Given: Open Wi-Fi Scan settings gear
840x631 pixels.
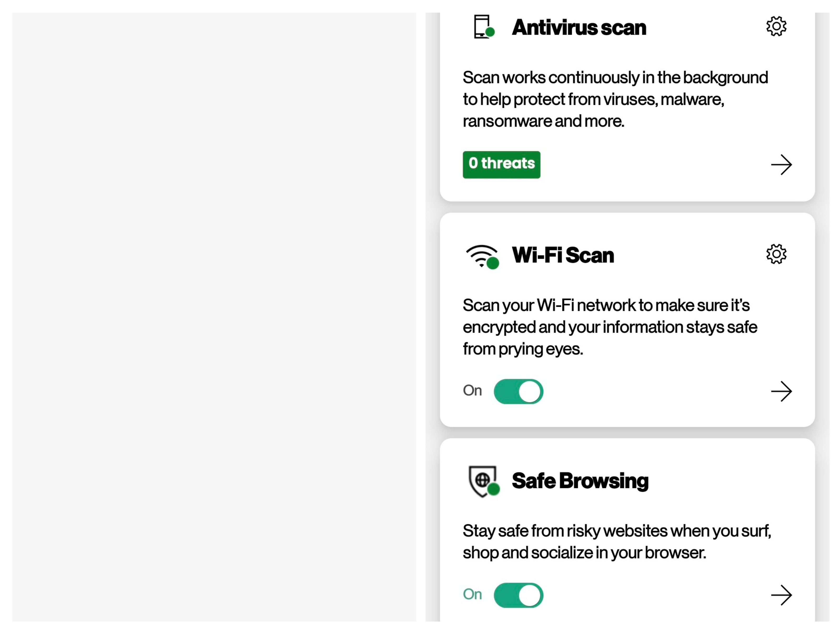Looking at the screenshot, I should 776,254.
